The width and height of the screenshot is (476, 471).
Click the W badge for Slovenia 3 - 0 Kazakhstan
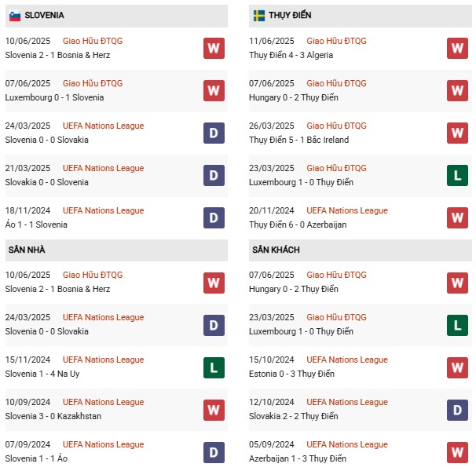214,410
